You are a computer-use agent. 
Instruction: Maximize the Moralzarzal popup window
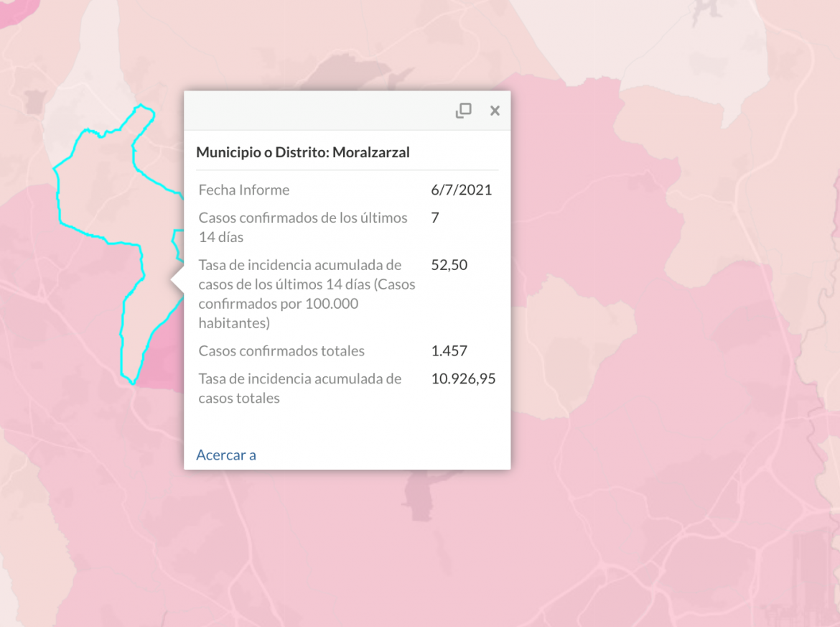click(463, 111)
